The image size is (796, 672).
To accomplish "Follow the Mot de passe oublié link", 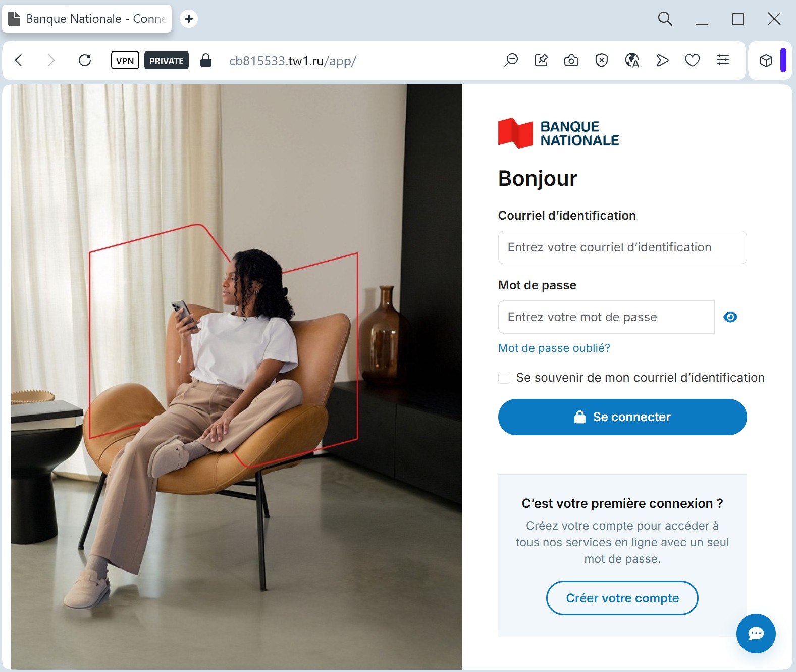I will (554, 348).
